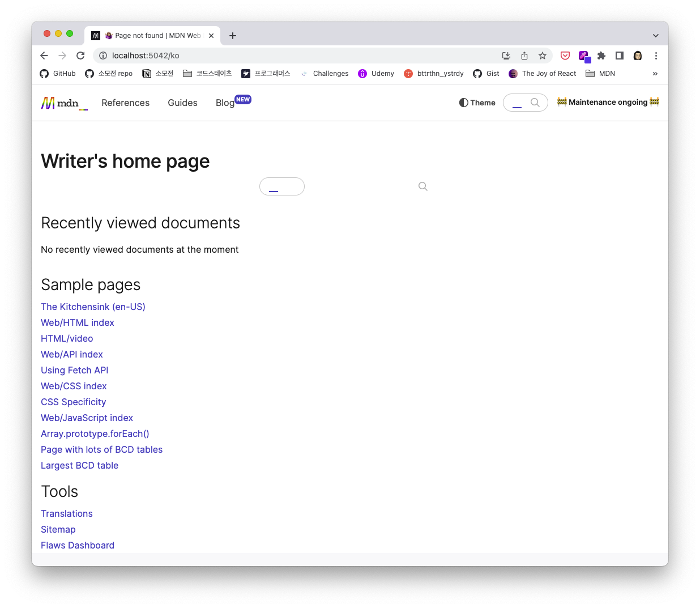Toggle the browser side panel icon

(620, 56)
